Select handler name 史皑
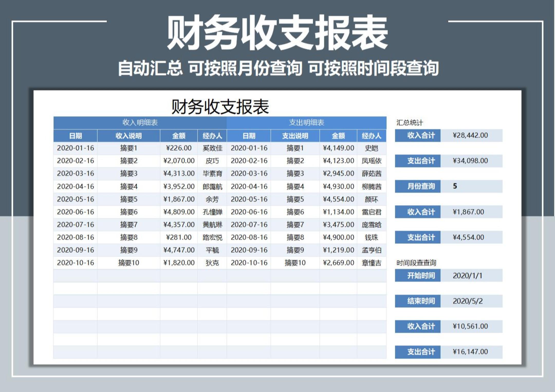 tap(372, 148)
